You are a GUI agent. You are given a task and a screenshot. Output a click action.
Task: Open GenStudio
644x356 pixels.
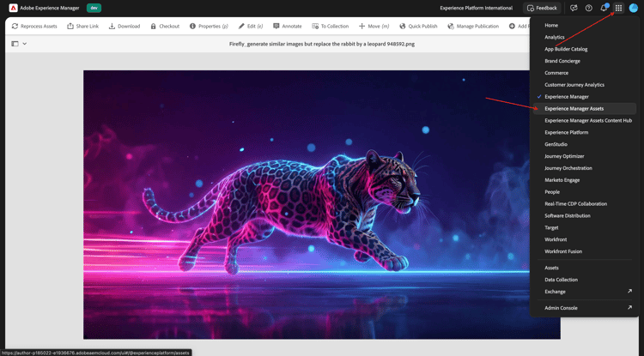pos(556,144)
